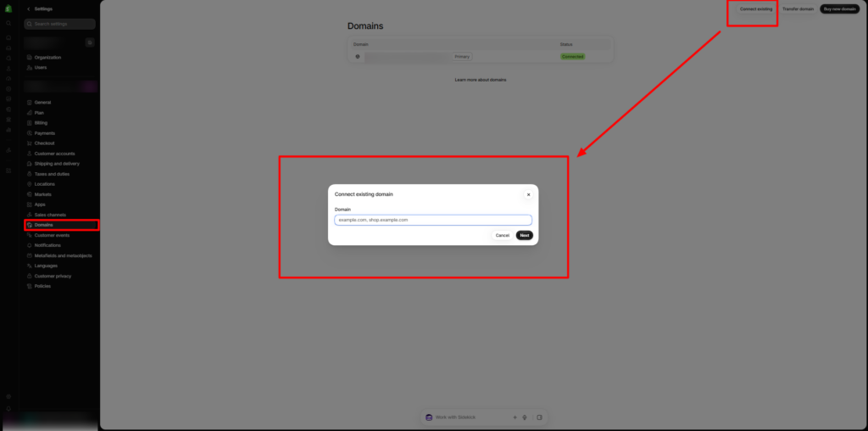The width and height of the screenshot is (868, 431).
Task: Click the Buy new domain button
Action: [x=840, y=8]
